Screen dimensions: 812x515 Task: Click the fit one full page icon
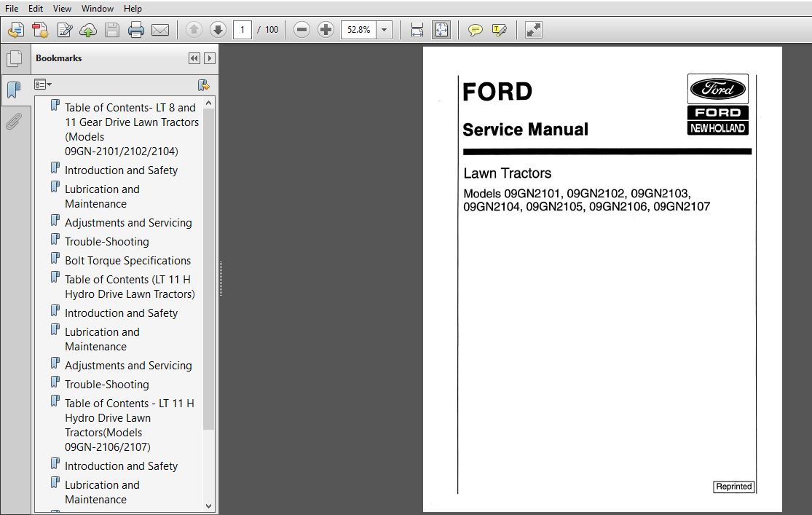tap(441, 30)
